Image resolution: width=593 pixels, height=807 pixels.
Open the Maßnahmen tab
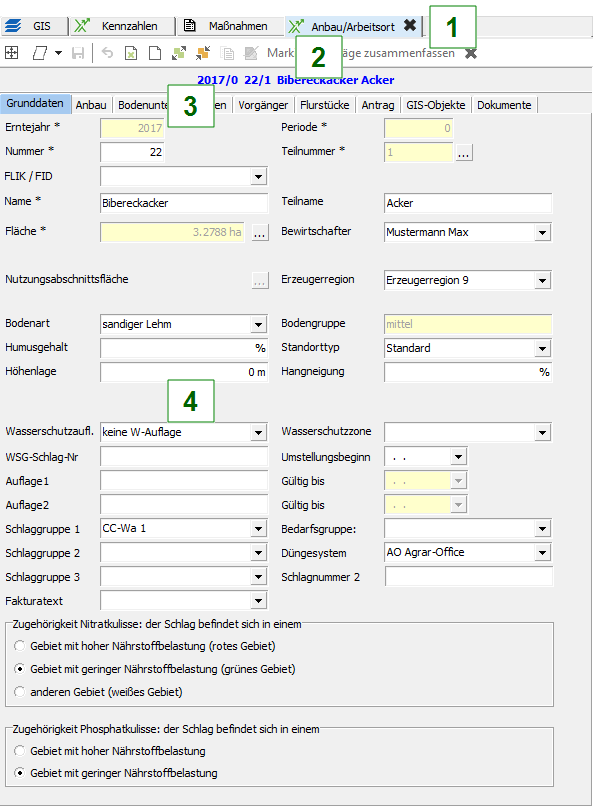click(239, 26)
